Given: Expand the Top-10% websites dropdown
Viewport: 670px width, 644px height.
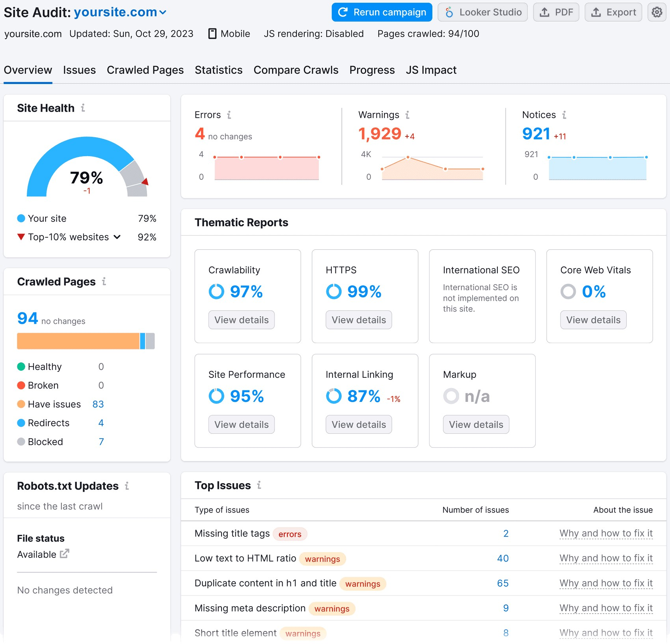Looking at the screenshot, I should tap(117, 237).
